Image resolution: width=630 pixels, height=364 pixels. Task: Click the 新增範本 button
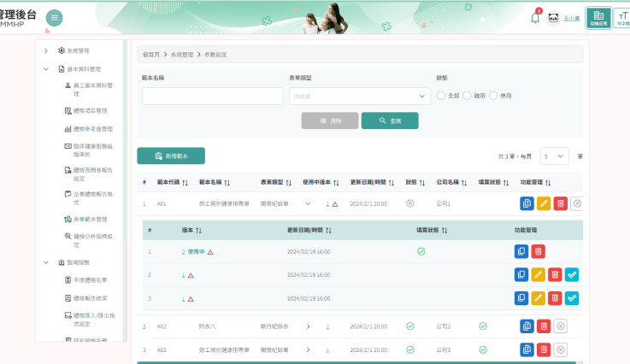171,156
